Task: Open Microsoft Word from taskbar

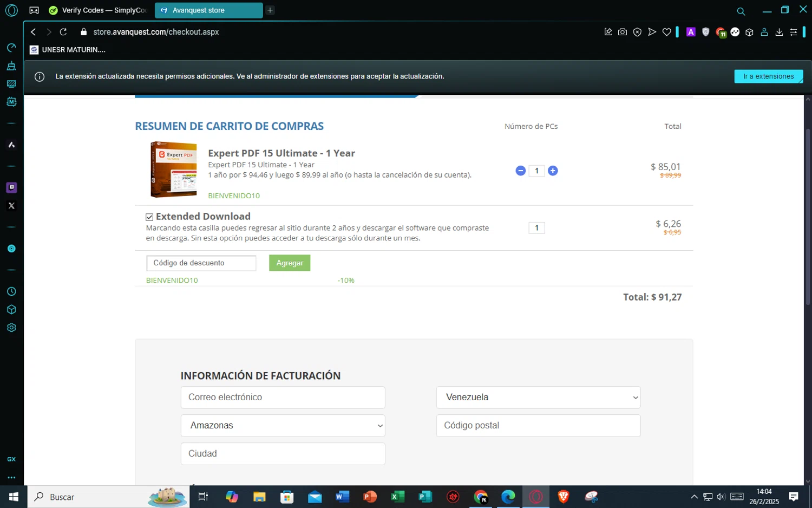Action: tap(342, 497)
